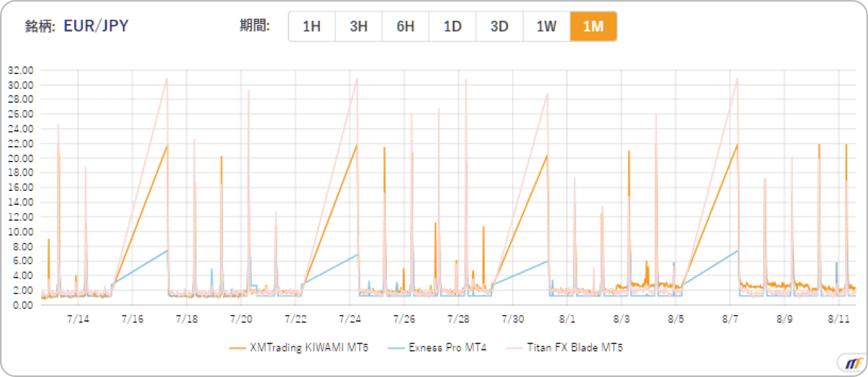Toggle Exness Pro MT4 legend entry
The height and width of the screenshot is (377, 868).
[437, 348]
